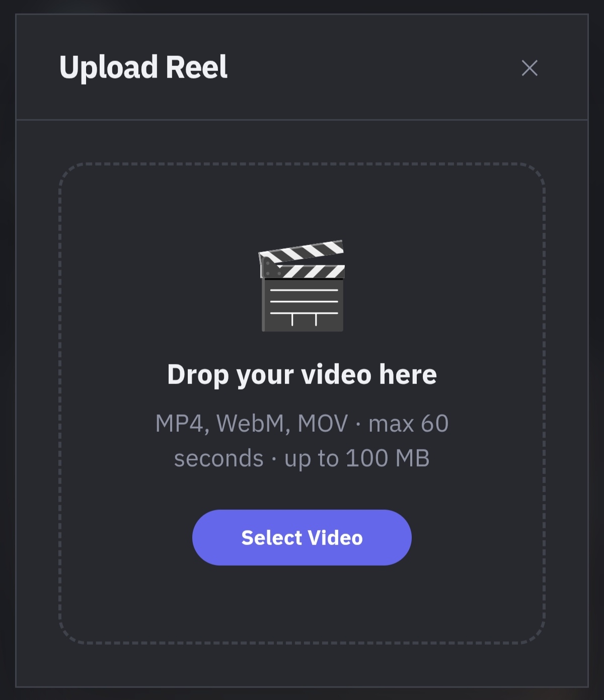Click the 'Drop your video here' heading
This screenshot has height=700, width=604.
(302, 374)
